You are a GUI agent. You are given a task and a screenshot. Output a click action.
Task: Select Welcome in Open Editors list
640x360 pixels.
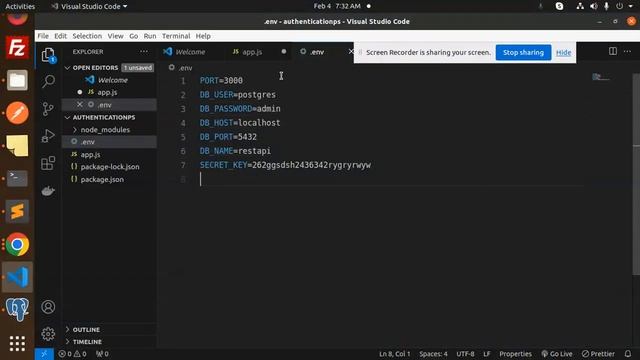click(109, 80)
